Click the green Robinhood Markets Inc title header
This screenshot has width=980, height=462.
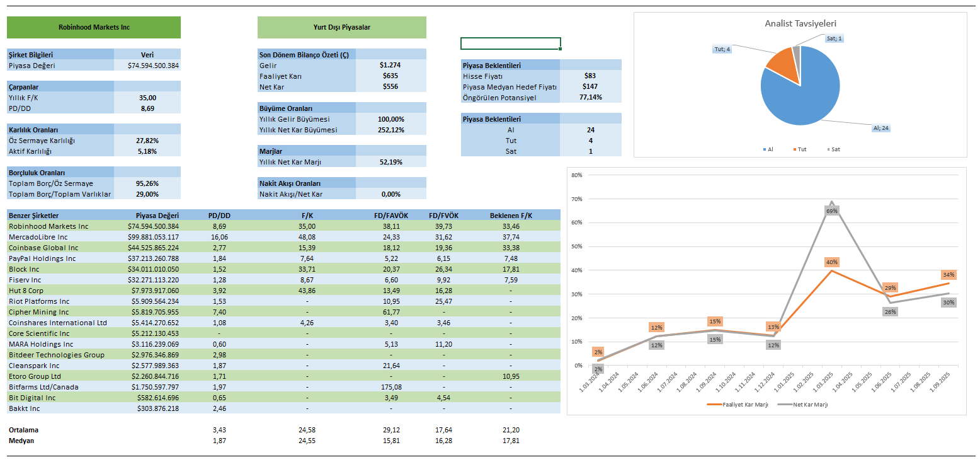tap(94, 28)
